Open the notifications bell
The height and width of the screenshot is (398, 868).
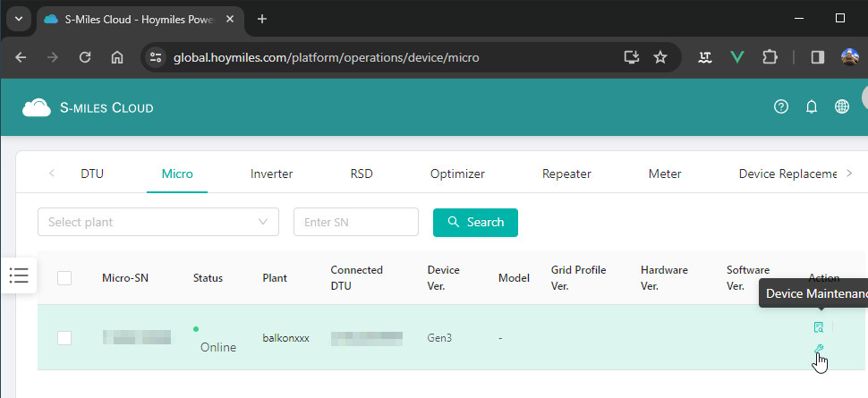[x=812, y=107]
